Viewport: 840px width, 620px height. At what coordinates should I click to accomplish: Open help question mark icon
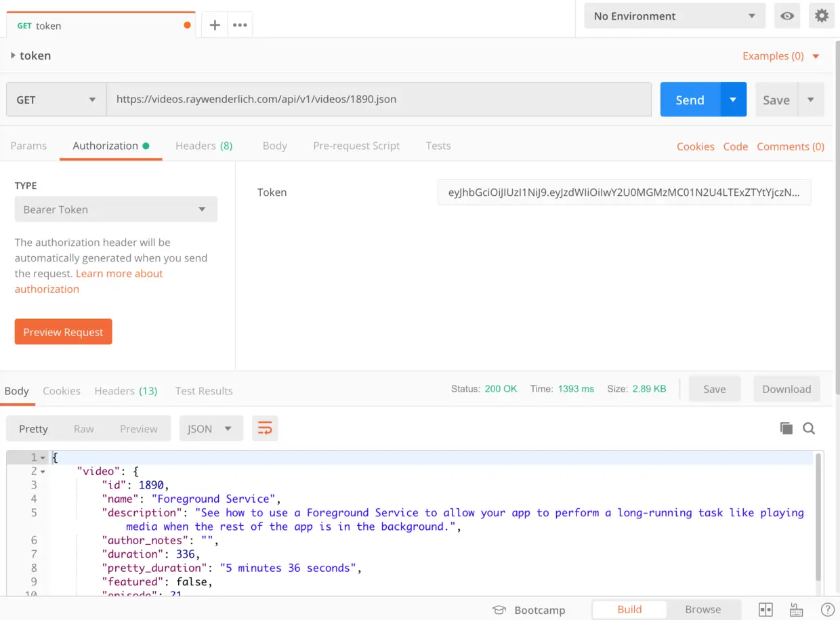point(827,610)
